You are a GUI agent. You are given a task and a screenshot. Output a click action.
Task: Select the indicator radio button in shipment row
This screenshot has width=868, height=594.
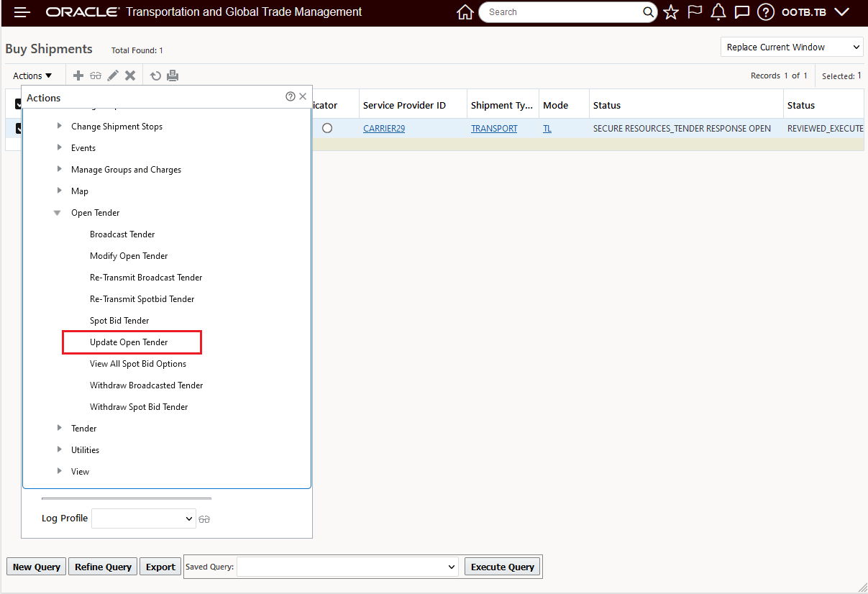(x=327, y=128)
